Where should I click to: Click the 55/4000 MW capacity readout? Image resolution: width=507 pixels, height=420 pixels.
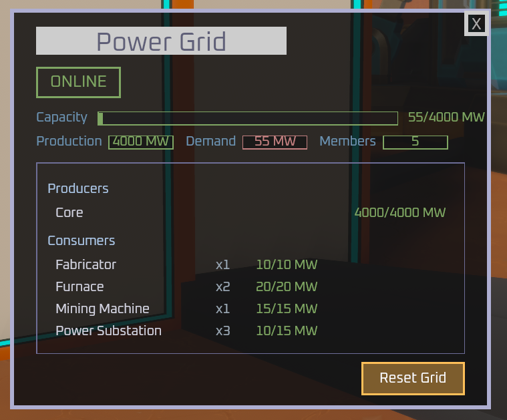(446, 117)
